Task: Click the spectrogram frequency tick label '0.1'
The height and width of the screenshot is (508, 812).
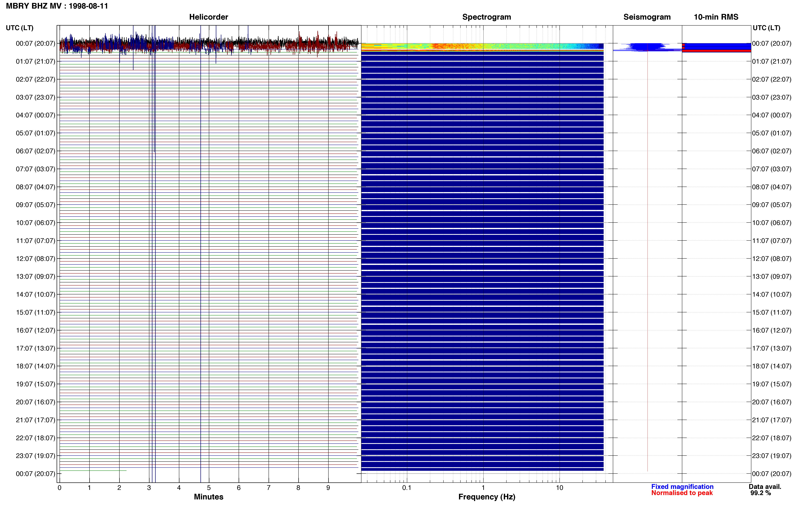Action: point(407,488)
